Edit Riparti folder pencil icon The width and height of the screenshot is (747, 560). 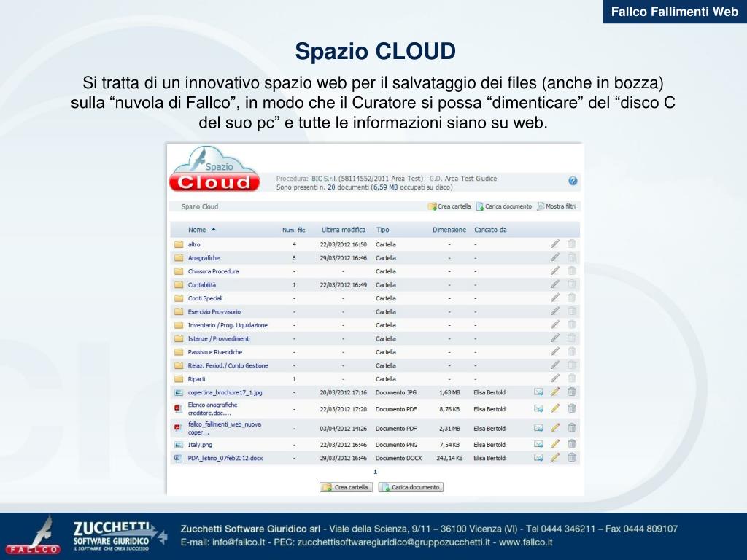coord(555,378)
